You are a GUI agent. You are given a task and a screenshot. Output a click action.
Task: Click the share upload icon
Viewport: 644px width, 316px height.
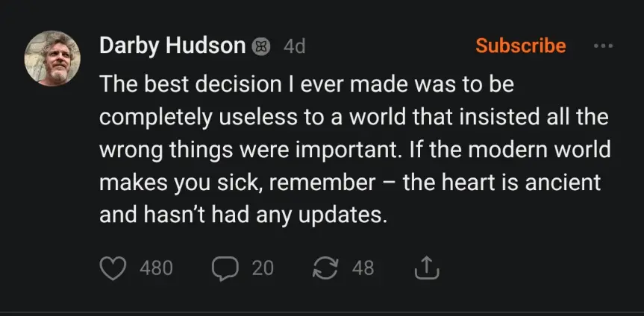point(426,268)
